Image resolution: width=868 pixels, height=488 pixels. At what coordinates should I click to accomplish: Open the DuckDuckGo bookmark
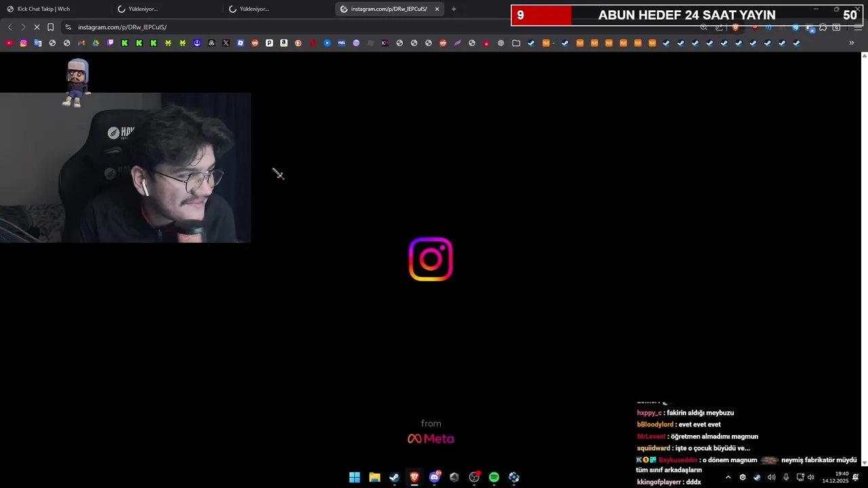298,43
